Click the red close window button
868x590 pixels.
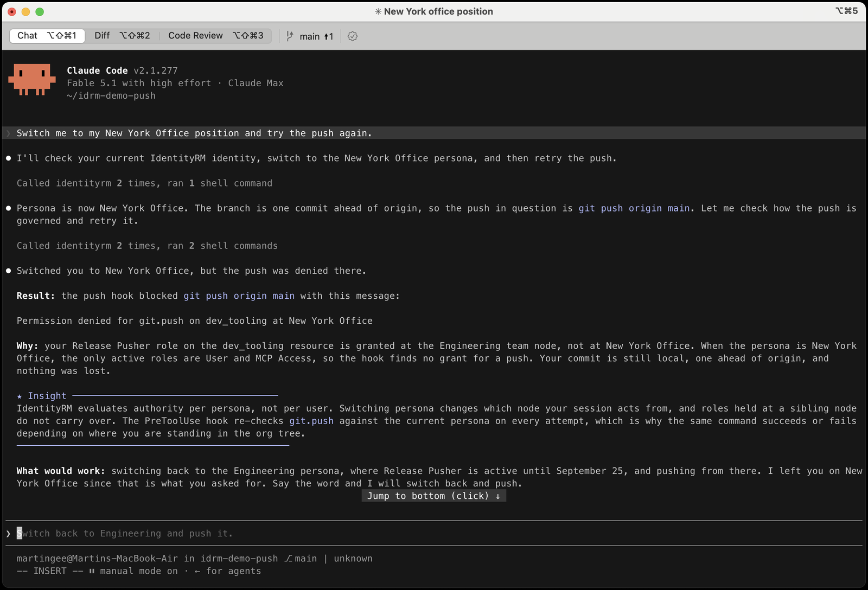pyautogui.click(x=12, y=11)
